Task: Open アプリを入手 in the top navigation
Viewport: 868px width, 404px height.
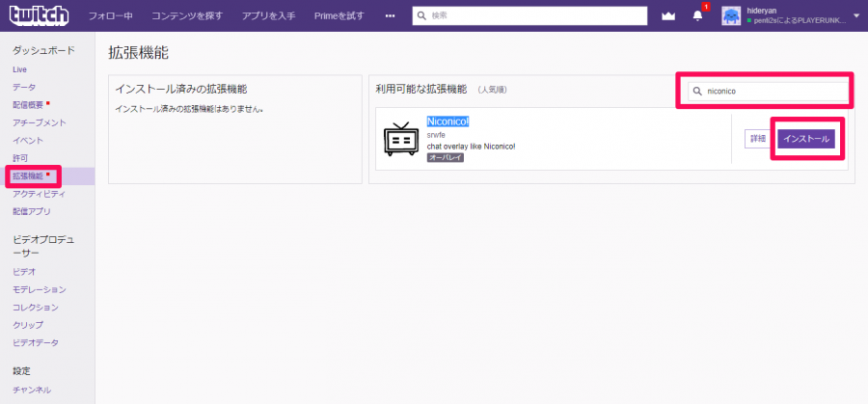Action: point(268,16)
